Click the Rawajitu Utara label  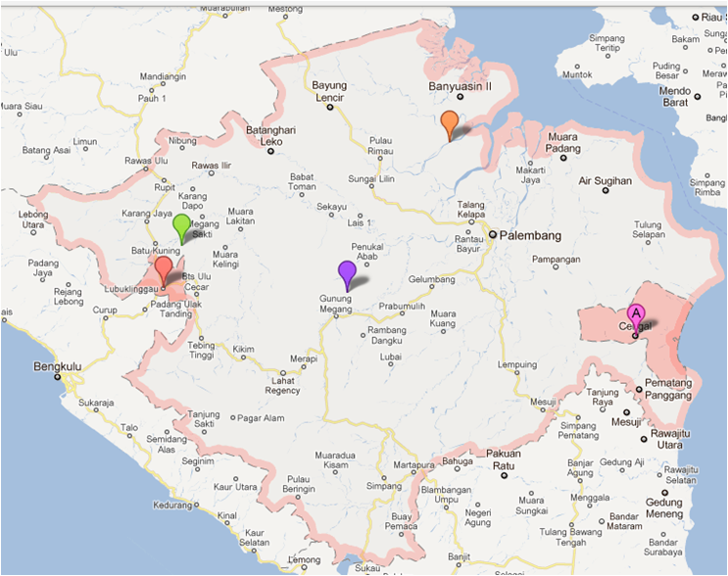pos(670,439)
